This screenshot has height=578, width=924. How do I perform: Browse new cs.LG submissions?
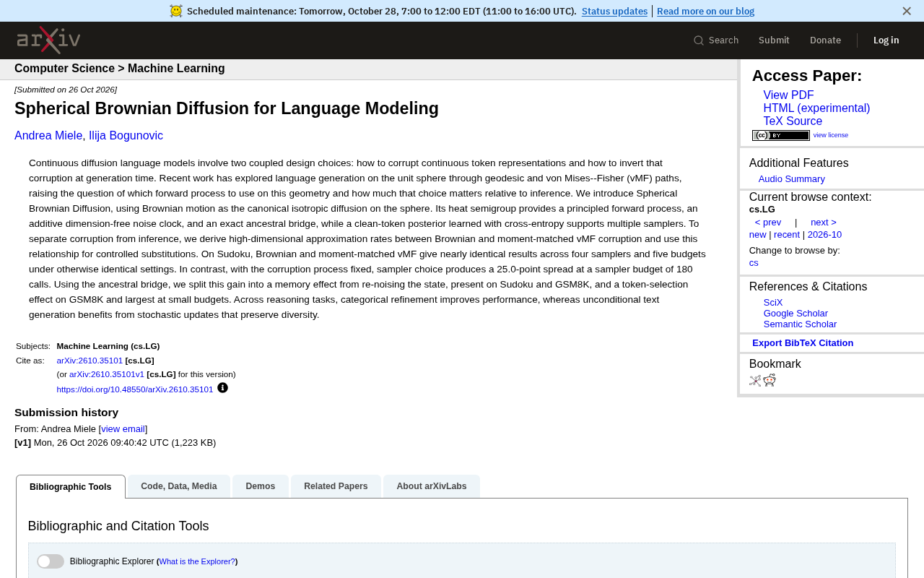[758, 235]
